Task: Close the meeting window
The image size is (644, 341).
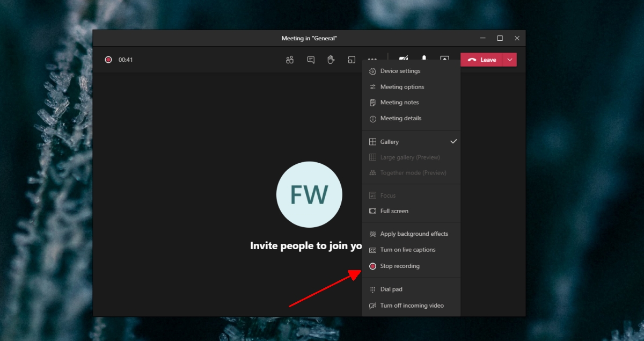Action: 517,38
